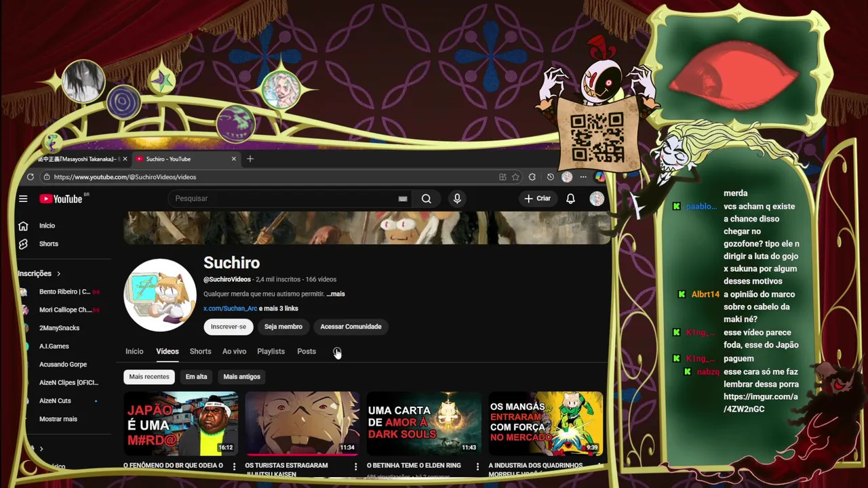Start voice search with microphone icon
This screenshot has width=868, height=488.
click(457, 199)
